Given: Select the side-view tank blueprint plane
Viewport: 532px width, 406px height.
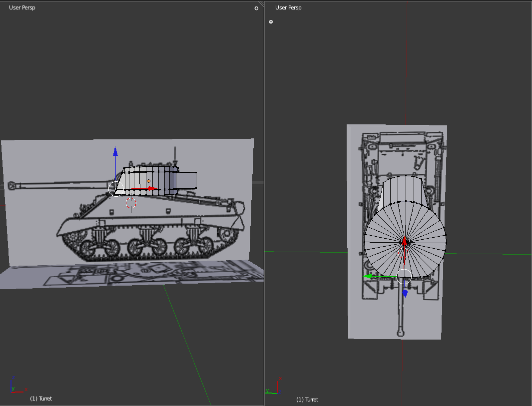Looking at the screenshot, I should (x=127, y=202).
